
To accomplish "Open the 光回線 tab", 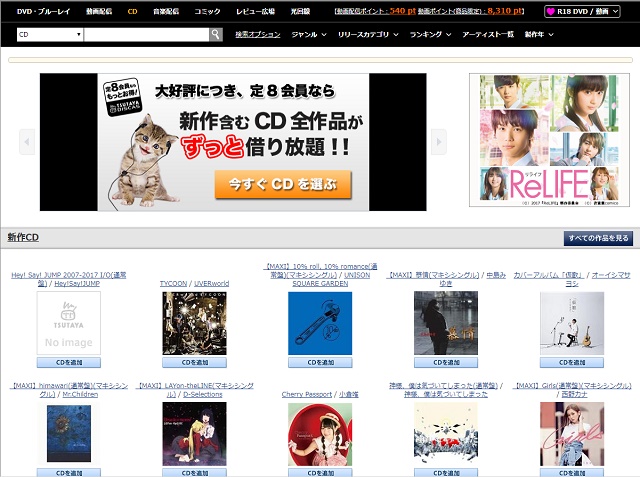I will (300, 11).
